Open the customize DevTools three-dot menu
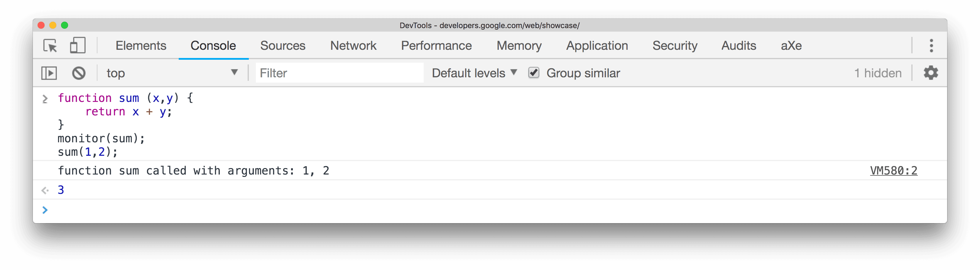 click(932, 46)
